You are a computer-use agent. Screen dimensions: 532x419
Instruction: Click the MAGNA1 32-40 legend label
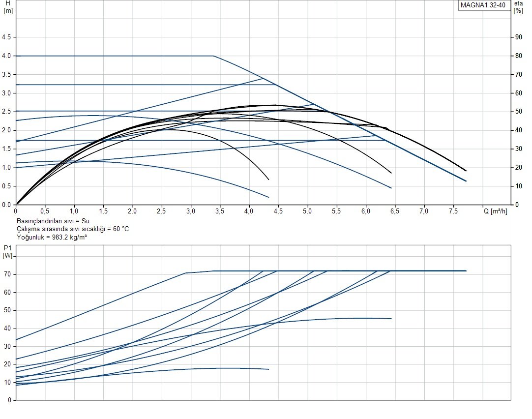click(483, 5)
